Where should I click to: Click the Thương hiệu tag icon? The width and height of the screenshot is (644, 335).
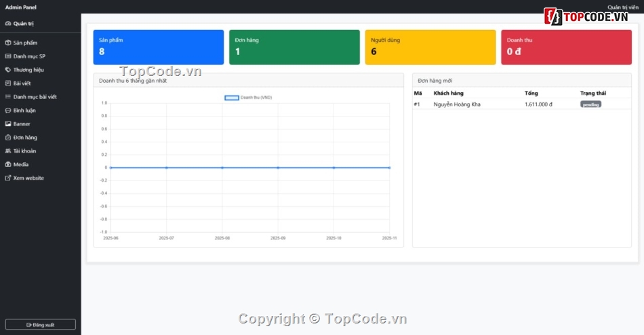pyautogui.click(x=8, y=70)
